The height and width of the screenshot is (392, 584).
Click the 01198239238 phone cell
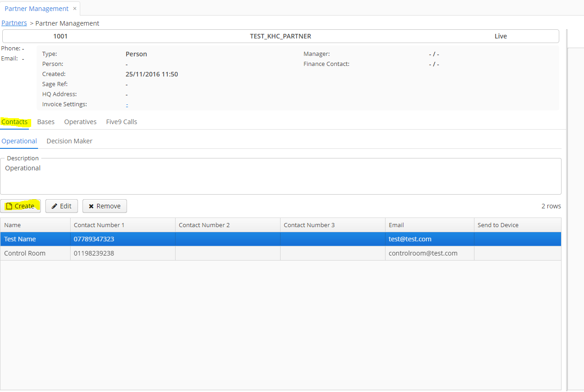click(x=123, y=253)
